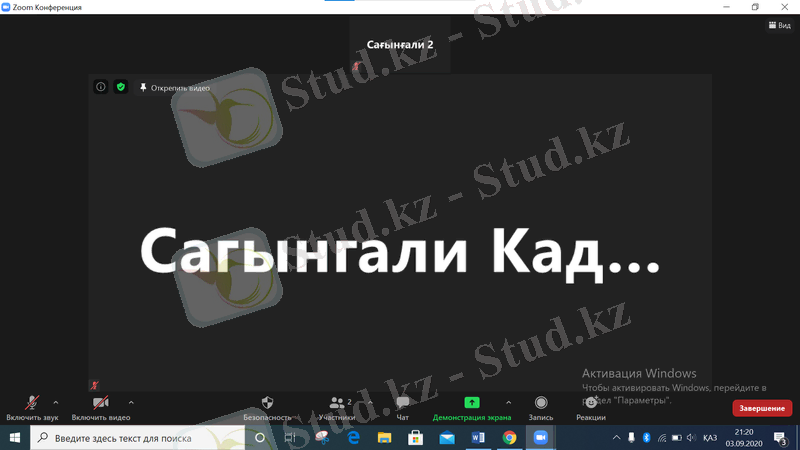Turn on camera with Включить видео
The width and height of the screenshot is (800, 450).
[x=101, y=408]
